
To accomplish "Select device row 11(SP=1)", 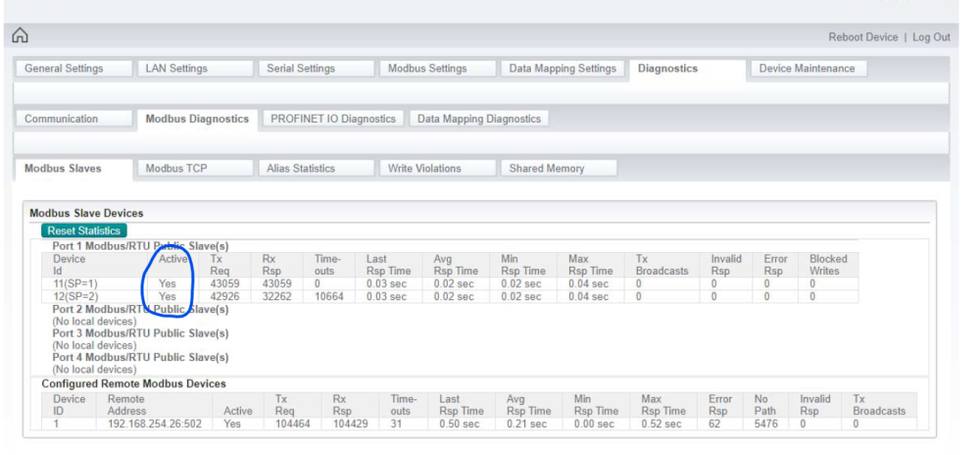I will tap(75, 283).
